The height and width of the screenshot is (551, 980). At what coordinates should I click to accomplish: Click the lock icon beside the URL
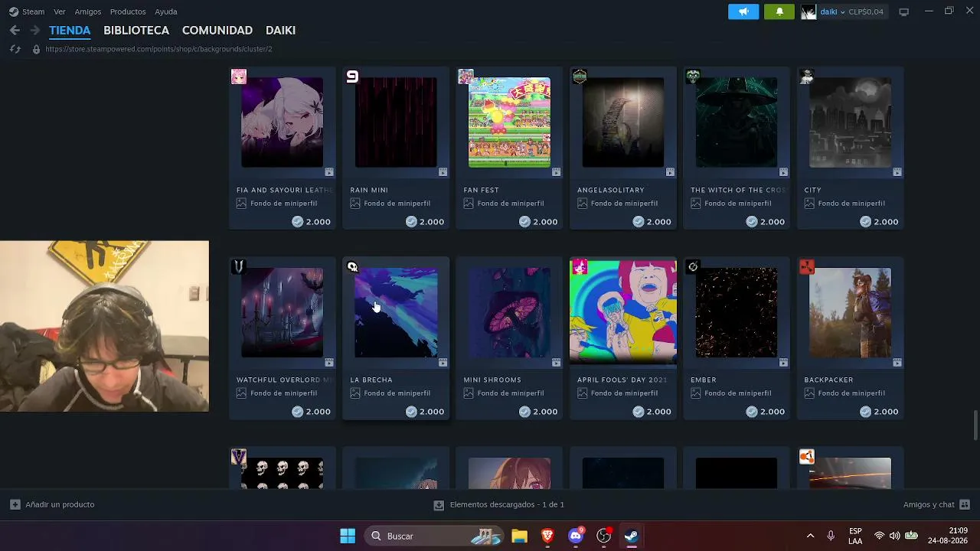(x=35, y=49)
